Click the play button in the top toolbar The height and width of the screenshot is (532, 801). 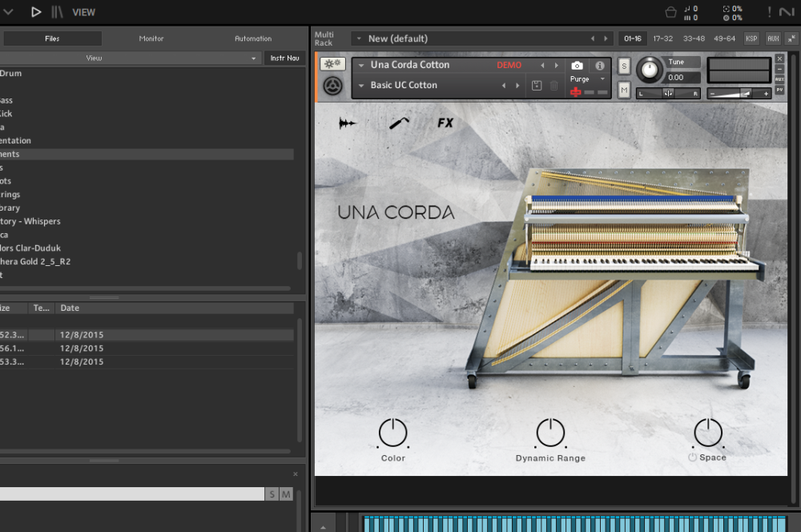pyautogui.click(x=36, y=12)
